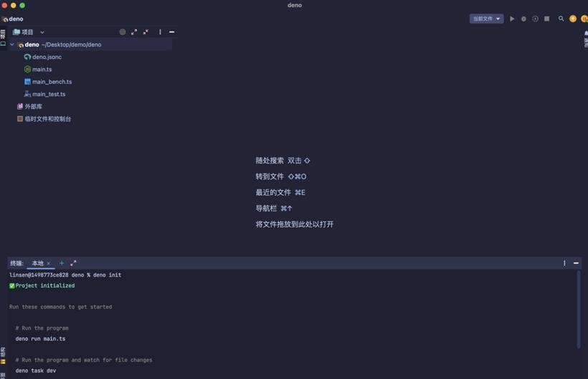
Task: Open the structure tool window on the left stripe
Action: pyautogui.click(x=3, y=355)
